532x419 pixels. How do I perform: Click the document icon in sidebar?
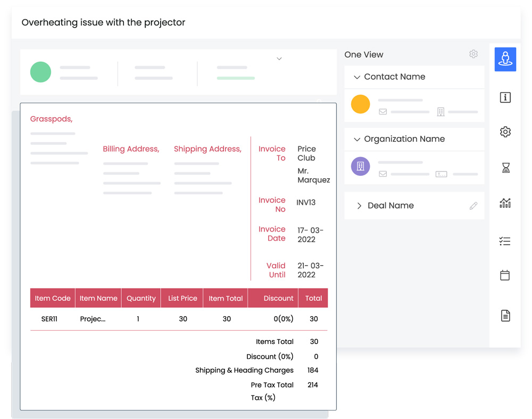pyautogui.click(x=505, y=316)
